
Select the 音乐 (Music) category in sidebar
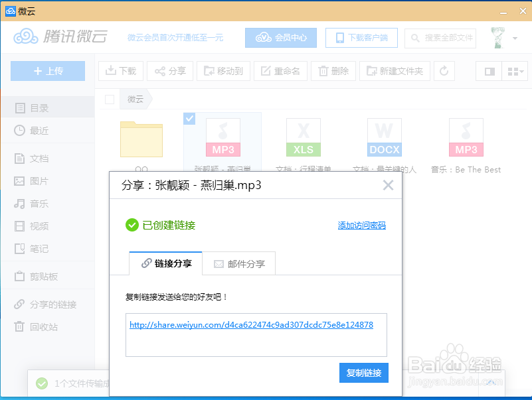(32, 204)
